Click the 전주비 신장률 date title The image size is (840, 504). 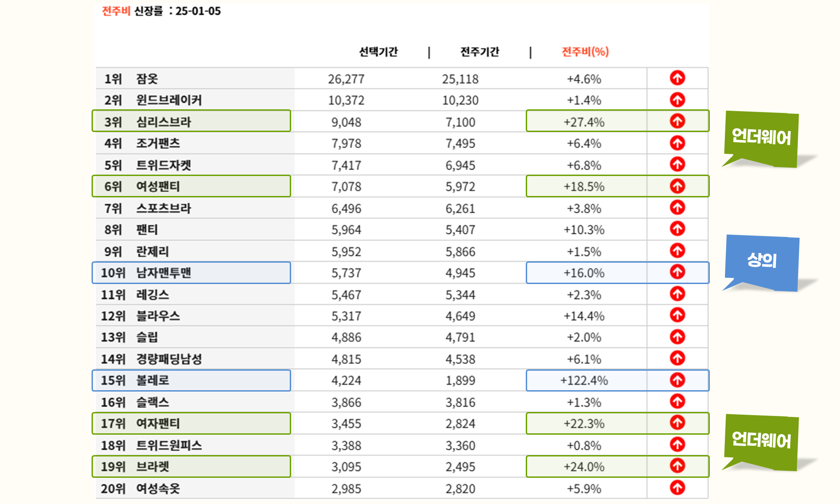click(x=161, y=11)
